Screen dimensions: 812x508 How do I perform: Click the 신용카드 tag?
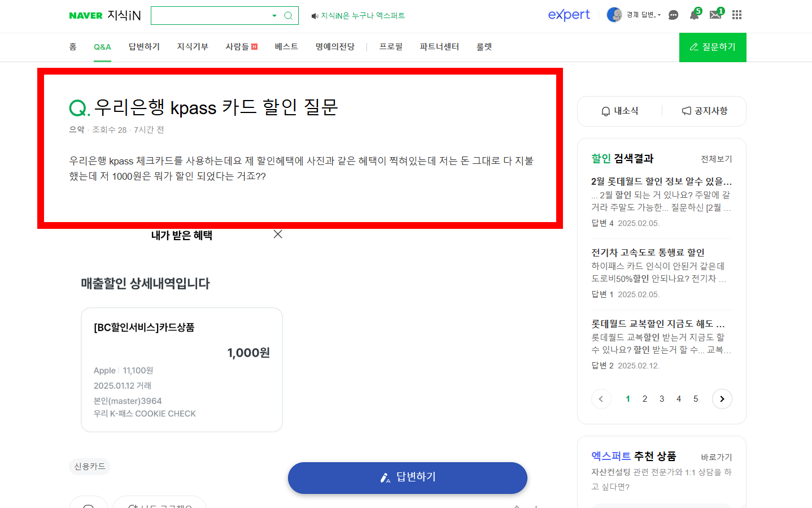click(90, 466)
